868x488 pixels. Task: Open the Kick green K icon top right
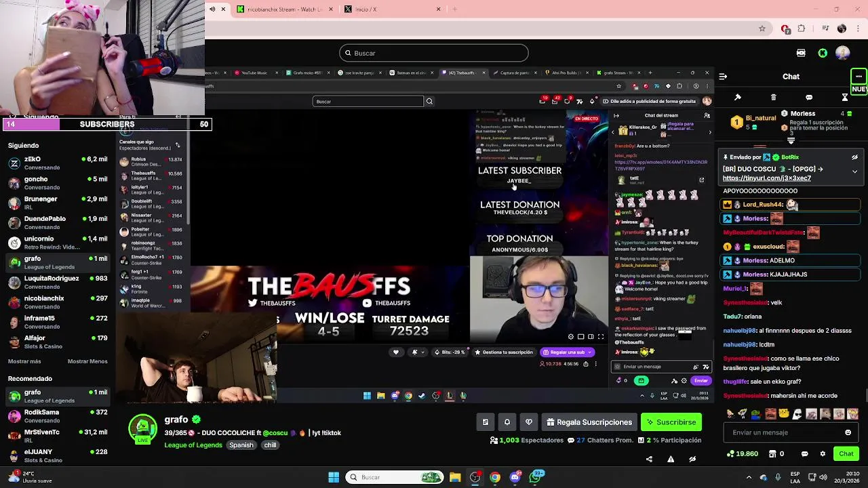[823, 53]
